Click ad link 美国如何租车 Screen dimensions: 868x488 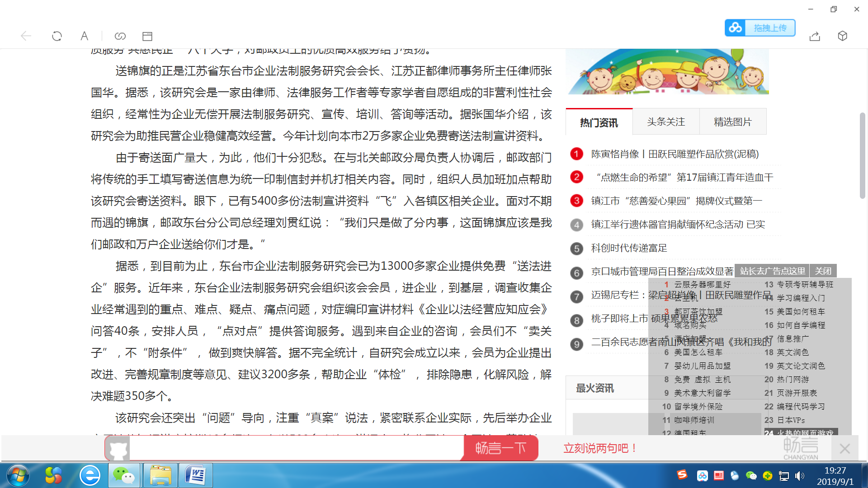801,312
